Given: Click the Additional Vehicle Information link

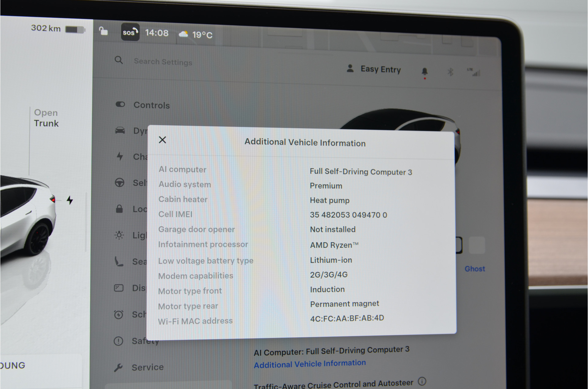Looking at the screenshot, I should point(310,364).
